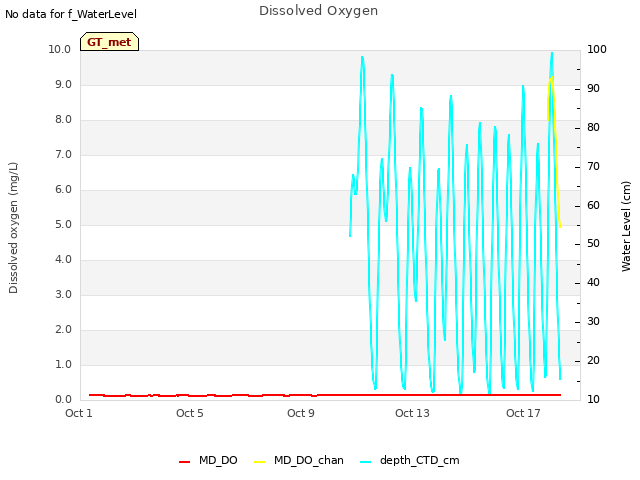640x480 pixels.
Task: Click the 20 water level tick label
Action: click(593, 360)
